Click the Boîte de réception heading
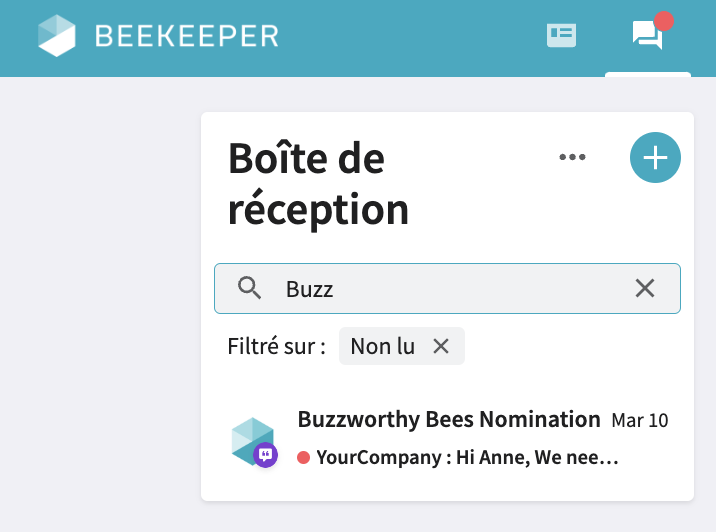This screenshot has width=716, height=532. pos(318,184)
